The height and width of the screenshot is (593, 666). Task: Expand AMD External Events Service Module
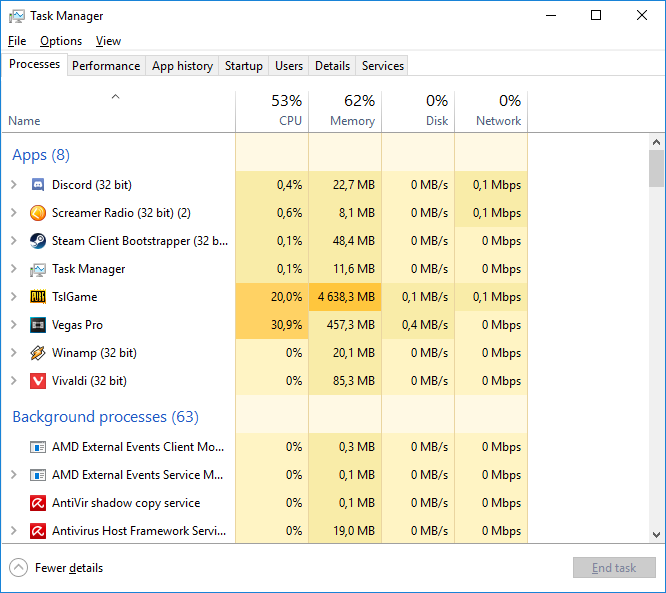click(x=14, y=475)
